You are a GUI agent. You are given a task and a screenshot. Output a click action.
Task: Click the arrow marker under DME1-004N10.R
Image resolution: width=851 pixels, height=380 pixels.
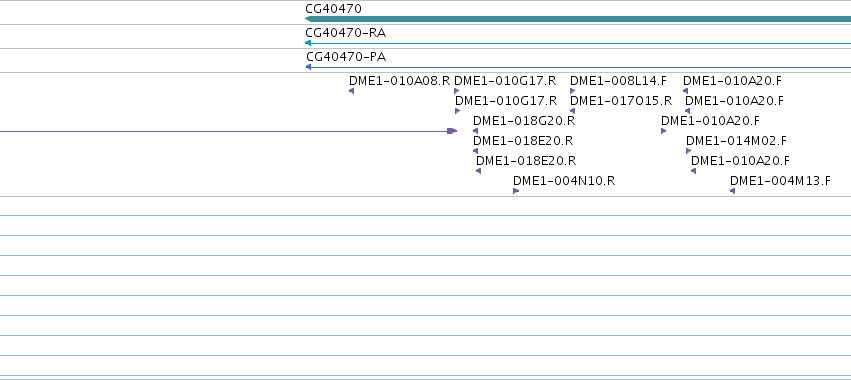[x=516, y=192]
